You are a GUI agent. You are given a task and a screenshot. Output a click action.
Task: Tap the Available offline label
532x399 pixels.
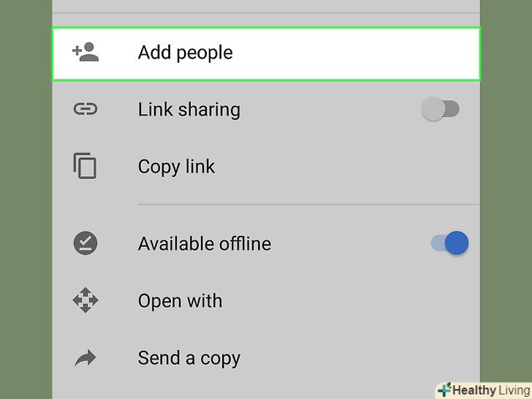tap(205, 243)
